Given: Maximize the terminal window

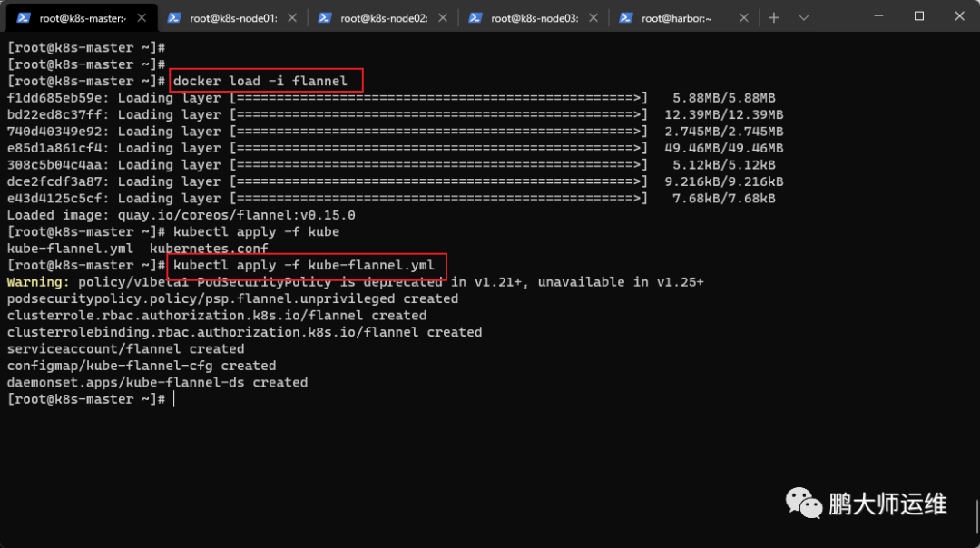Looking at the screenshot, I should pos(918,16).
